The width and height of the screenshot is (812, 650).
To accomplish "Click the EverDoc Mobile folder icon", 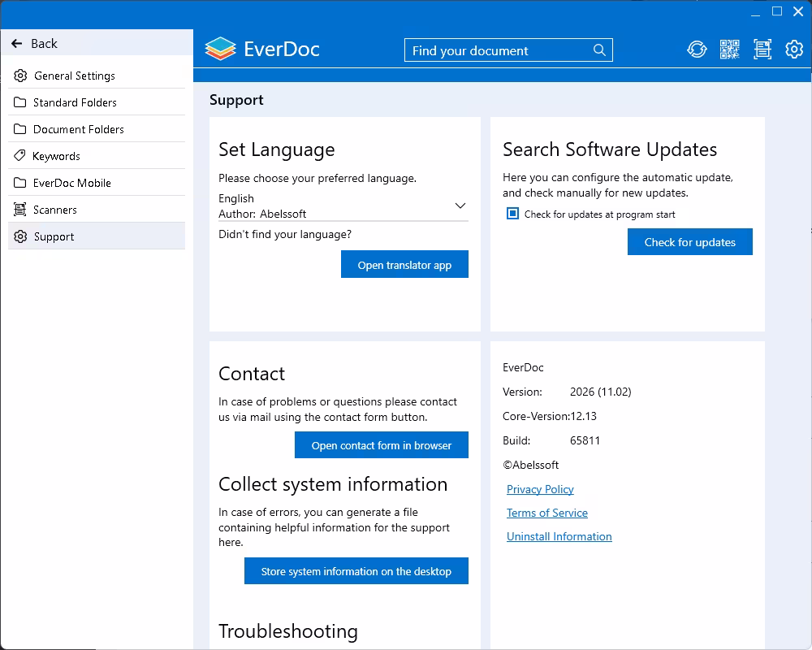I will click(x=19, y=183).
